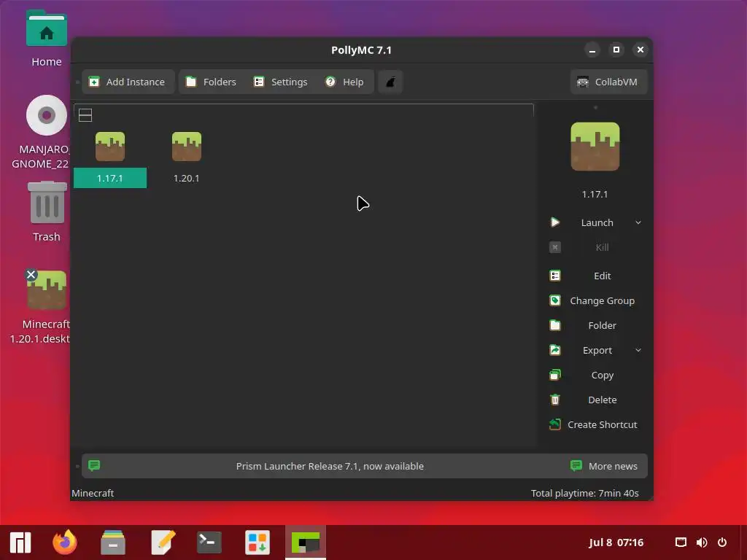
Task: Maximize the PollyMC window
Action: [616, 50]
